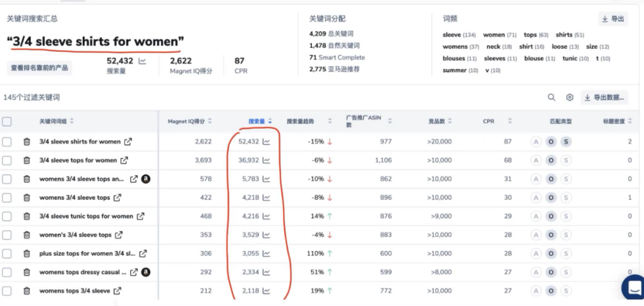Toggle A match type for 3/4 sleeve tops for women

point(535,160)
